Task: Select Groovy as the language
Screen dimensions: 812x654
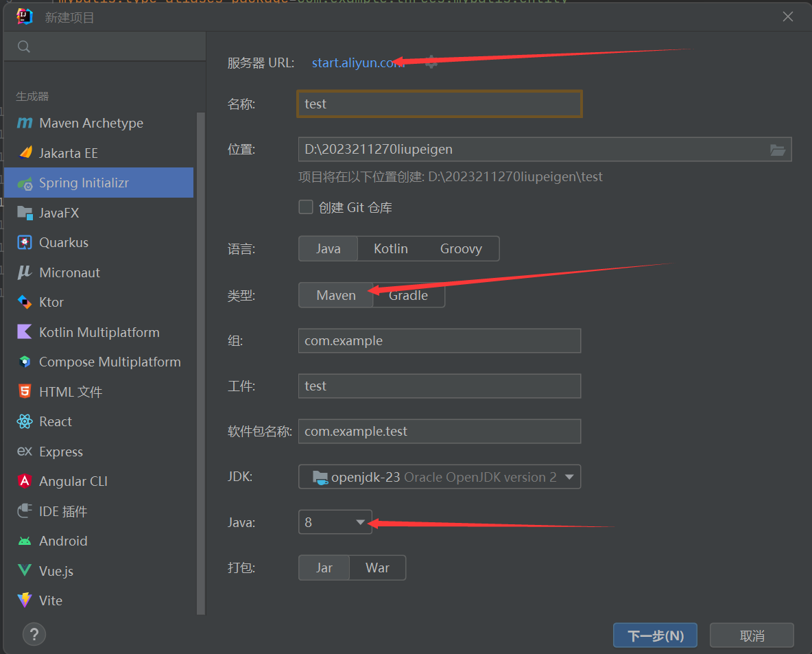Action: coord(461,248)
